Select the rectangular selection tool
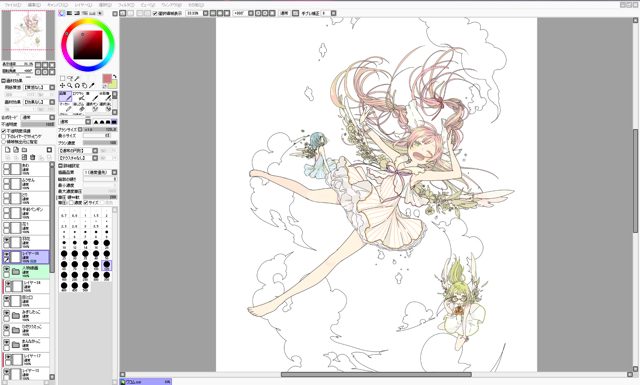Screen dimensions: 640x385 [x=62, y=78]
